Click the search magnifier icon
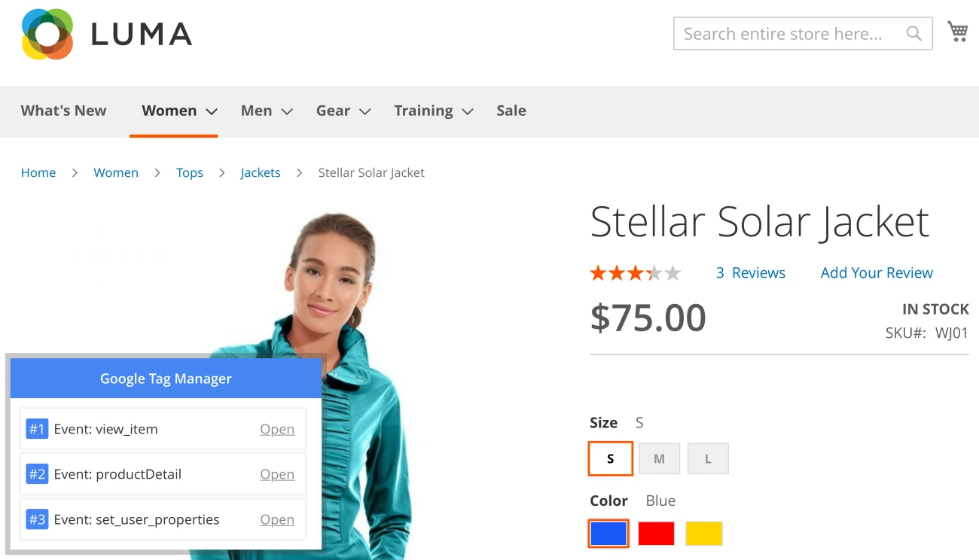 [913, 34]
